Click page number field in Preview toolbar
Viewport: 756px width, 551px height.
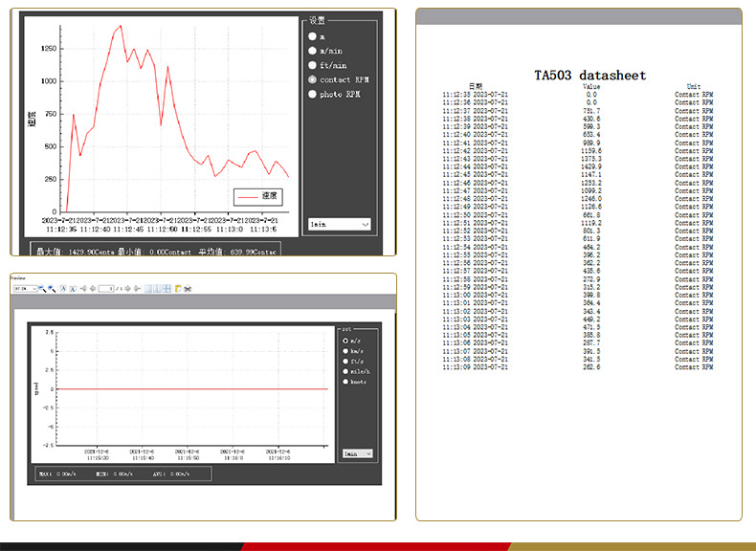(105, 288)
